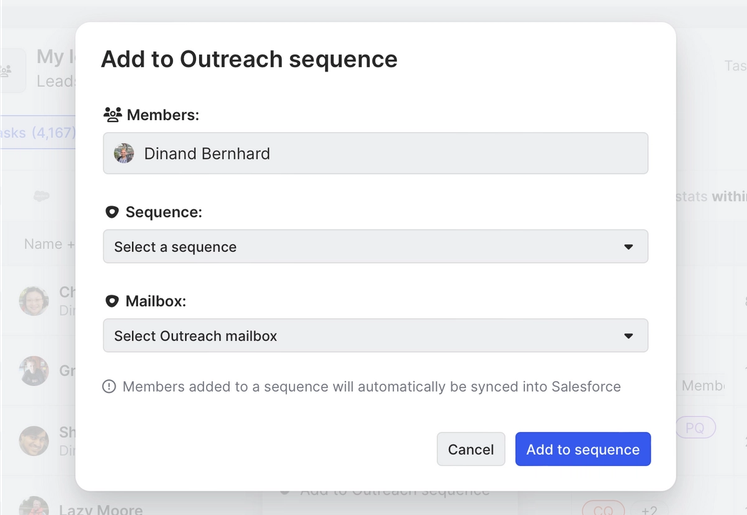Click the leads list icon at top left
Image resolution: width=747 pixels, height=515 pixels.
tap(8, 70)
